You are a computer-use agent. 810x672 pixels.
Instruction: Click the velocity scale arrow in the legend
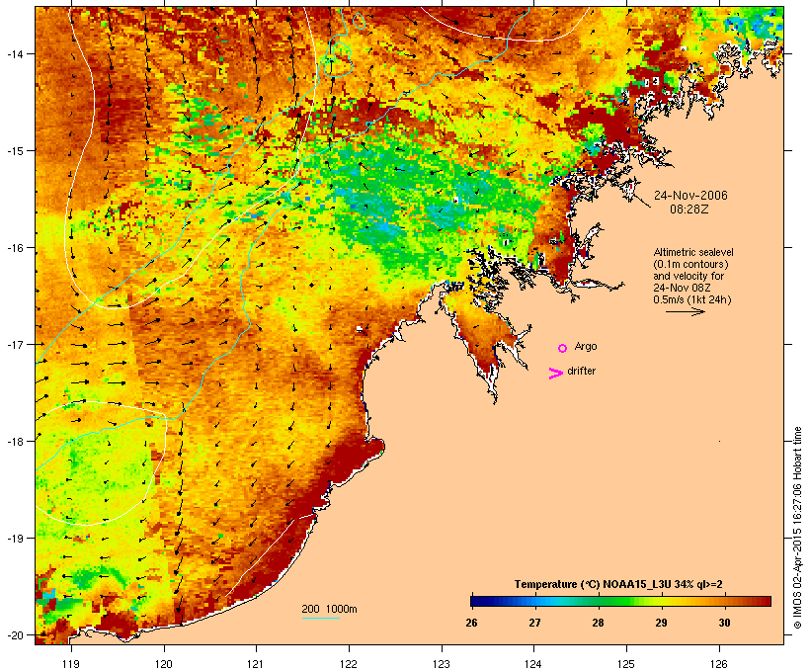tap(686, 311)
